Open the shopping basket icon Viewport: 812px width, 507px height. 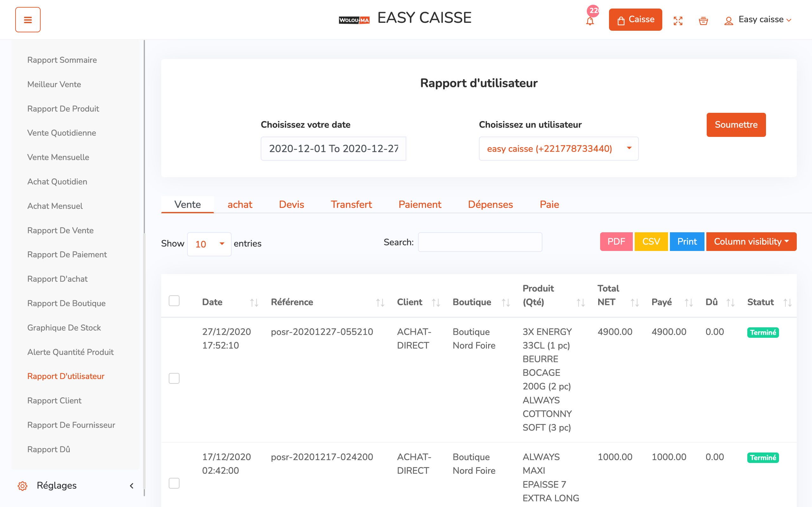703,21
